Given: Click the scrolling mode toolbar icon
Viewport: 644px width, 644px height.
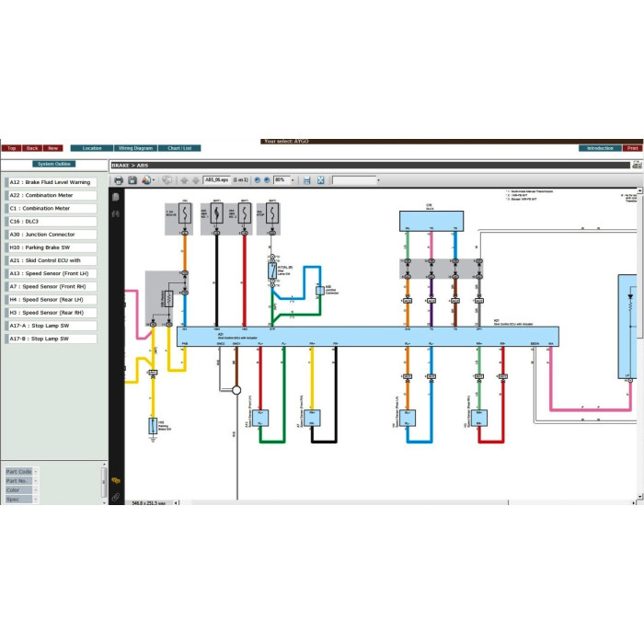Looking at the screenshot, I should tap(306, 180).
